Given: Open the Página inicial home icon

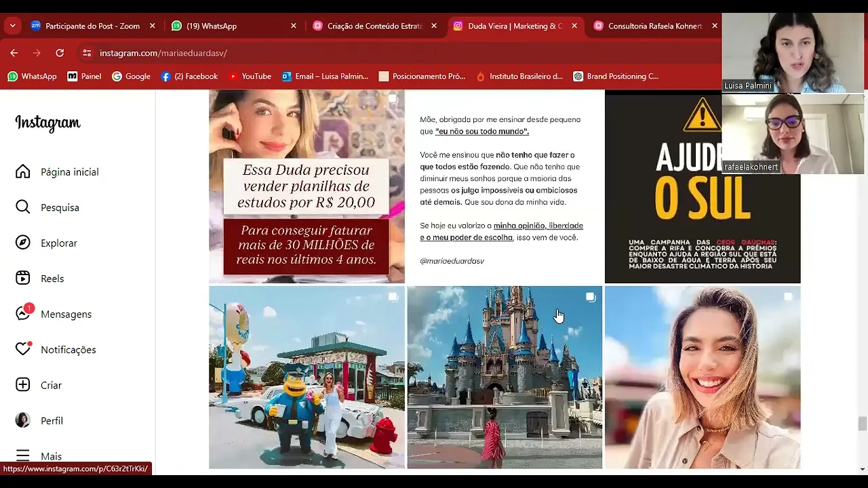Looking at the screenshot, I should click(23, 171).
